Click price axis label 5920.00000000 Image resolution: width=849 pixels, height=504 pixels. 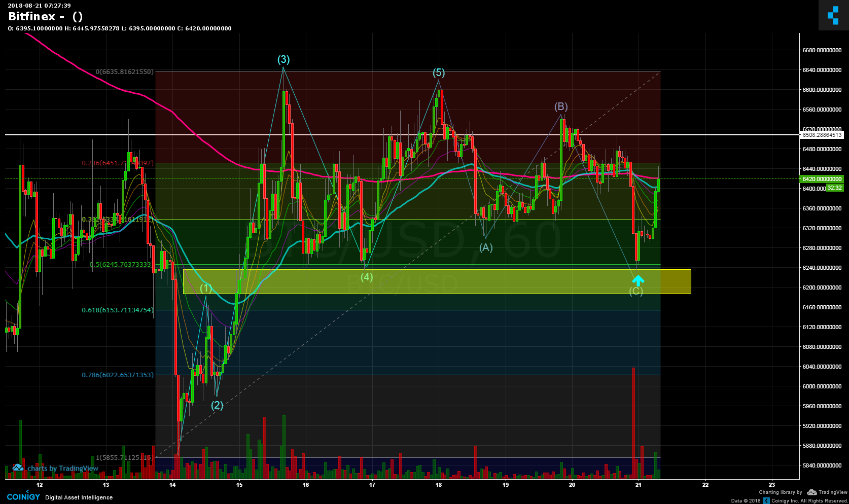[822, 426]
